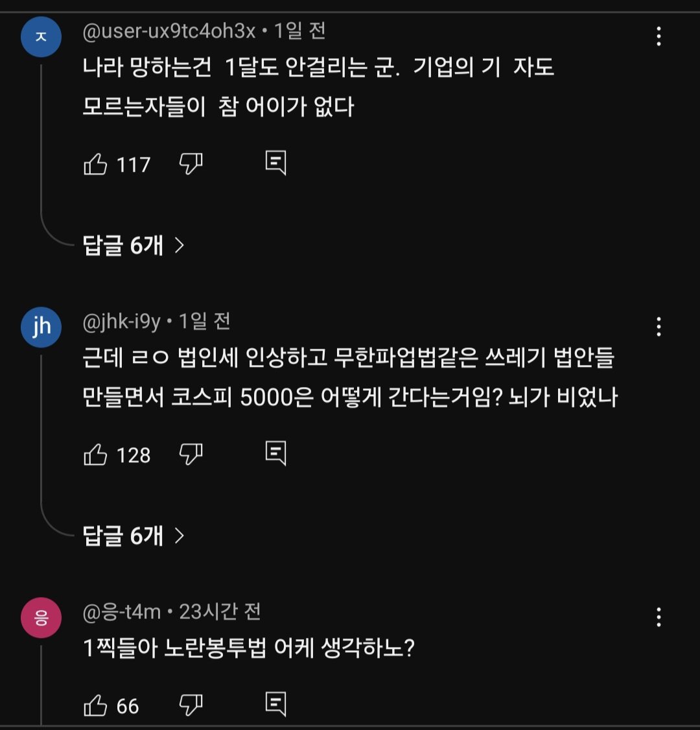View the profile avatar of @jhk-i9y
The image size is (700, 730).
coord(41,327)
